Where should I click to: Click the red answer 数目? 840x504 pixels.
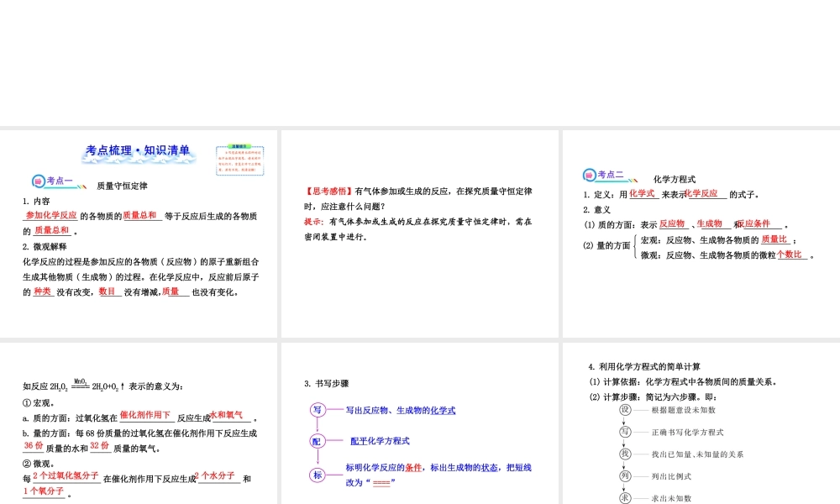108,291
